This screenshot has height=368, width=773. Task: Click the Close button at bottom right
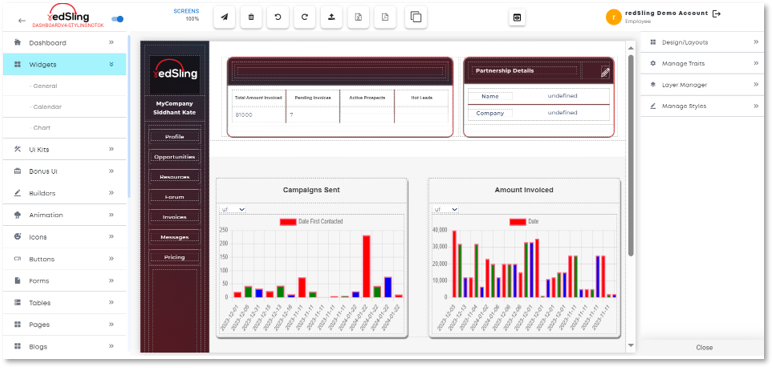pyautogui.click(x=704, y=347)
